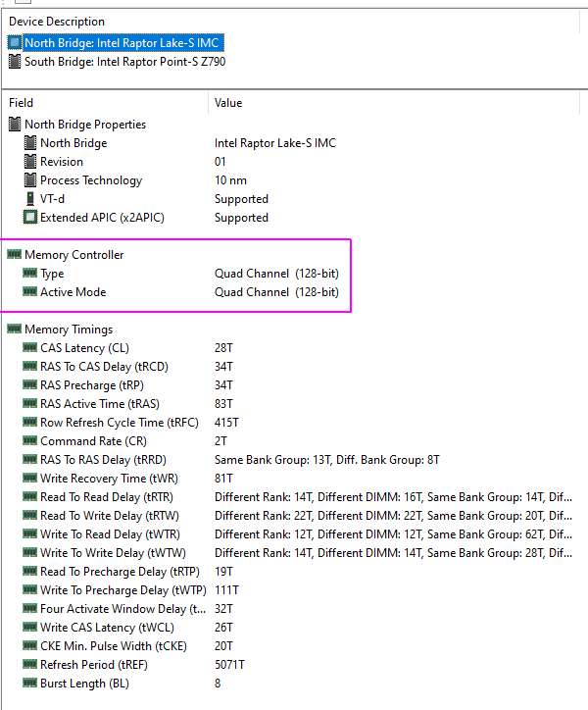The height and width of the screenshot is (710, 588).
Task: Click the Command Rate (CR) row icon
Action: (29, 440)
